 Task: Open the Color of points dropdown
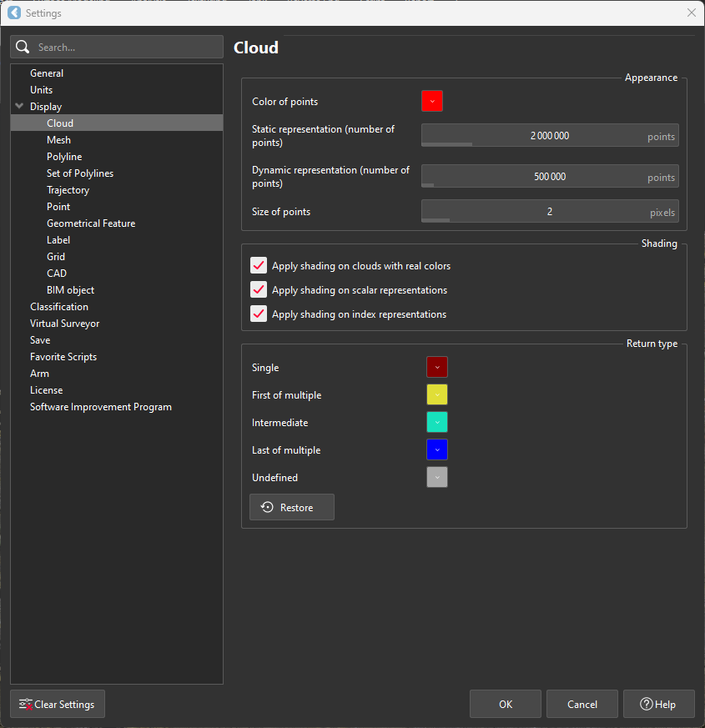tap(431, 102)
